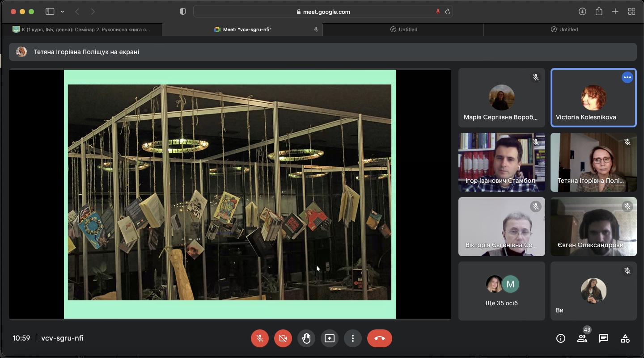Screen dimensions: 644x358
Task: Click the present screen button
Action: pyautogui.click(x=330, y=338)
